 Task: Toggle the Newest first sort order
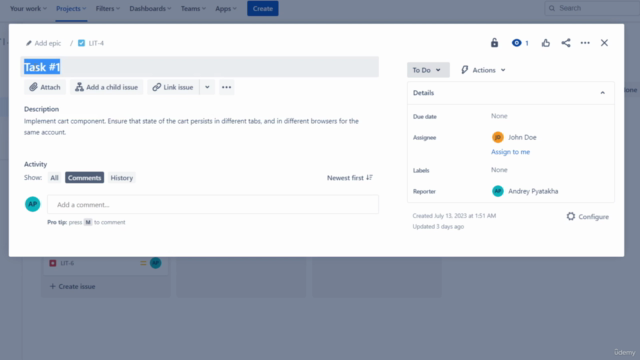point(350,178)
